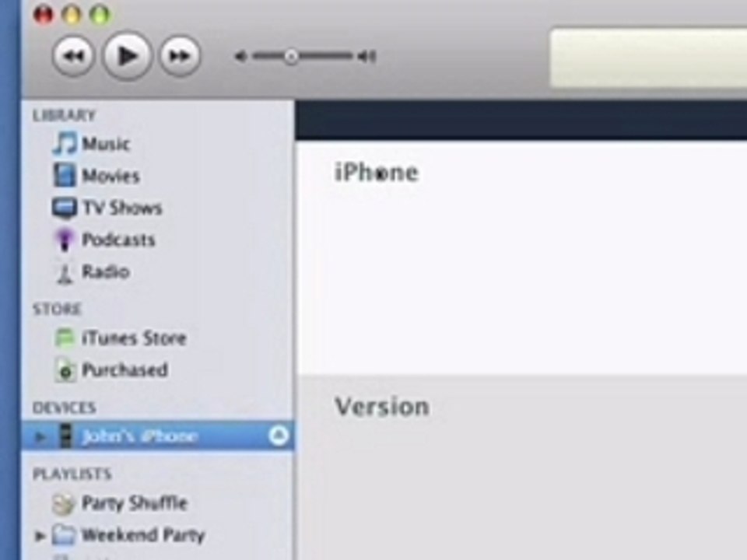Click the Radio antenna icon
The height and width of the screenshot is (560, 747).
click(x=65, y=273)
